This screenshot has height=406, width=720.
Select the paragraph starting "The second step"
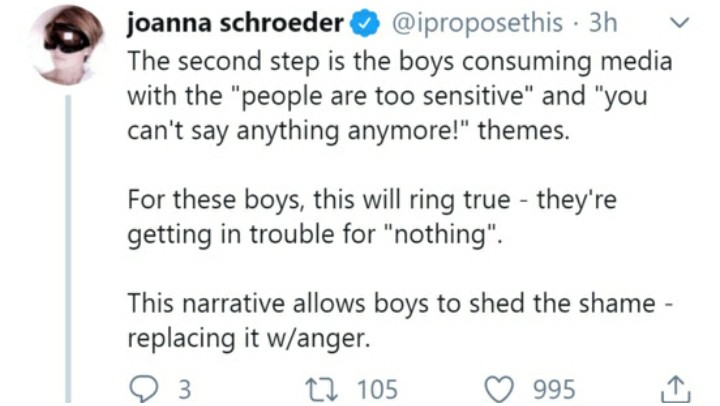click(x=399, y=96)
